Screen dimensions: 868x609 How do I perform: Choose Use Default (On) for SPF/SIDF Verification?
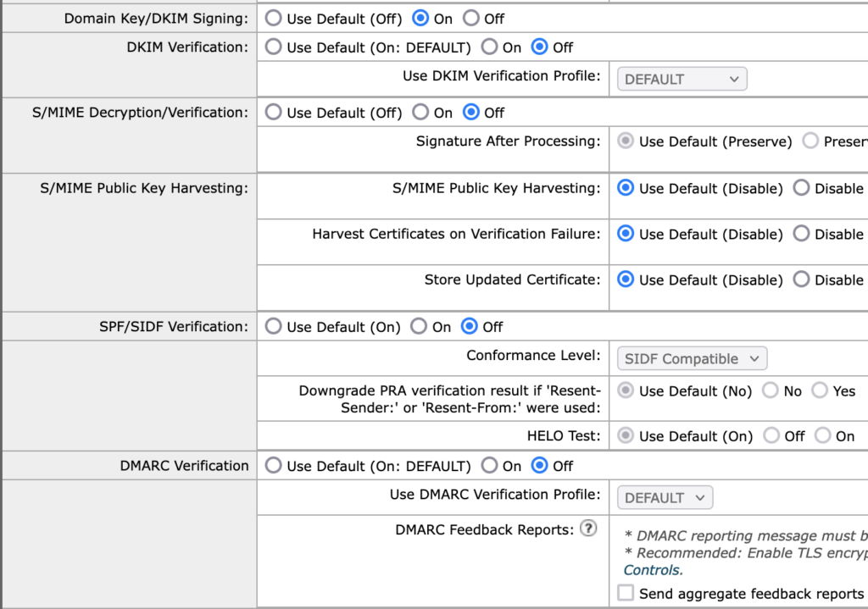pyautogui.click(x=273, y=326)
